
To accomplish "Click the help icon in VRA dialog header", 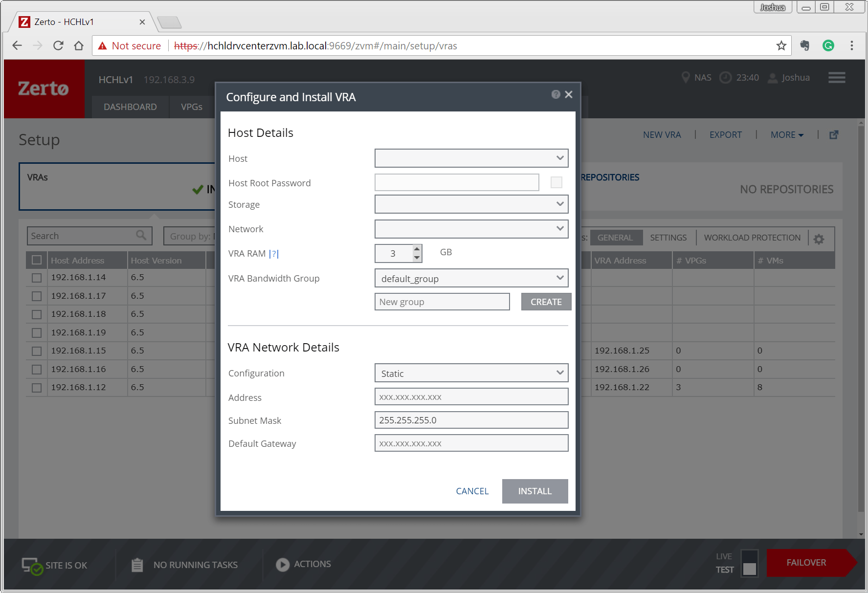I will pos(556,94).
